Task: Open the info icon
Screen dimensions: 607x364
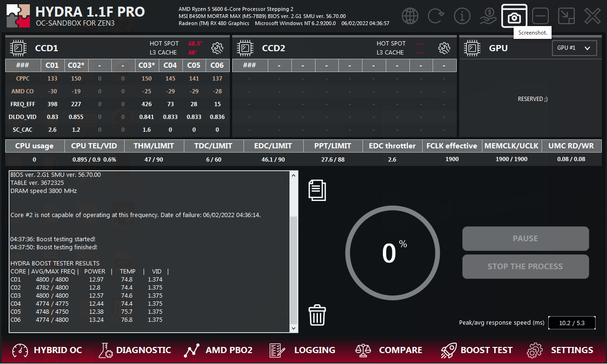Action: [462, 16]
